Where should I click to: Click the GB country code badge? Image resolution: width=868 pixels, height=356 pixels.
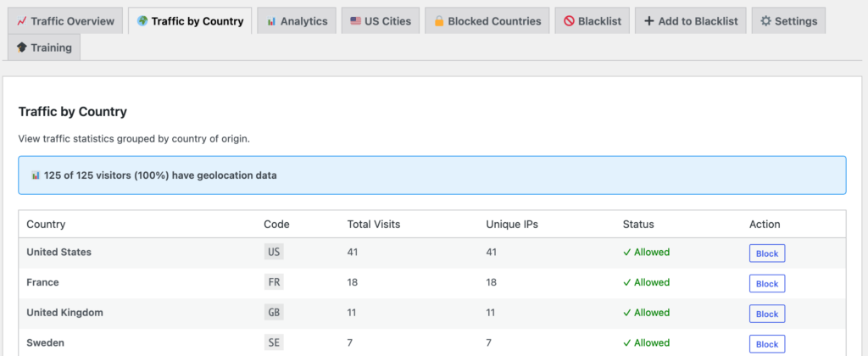274,312
